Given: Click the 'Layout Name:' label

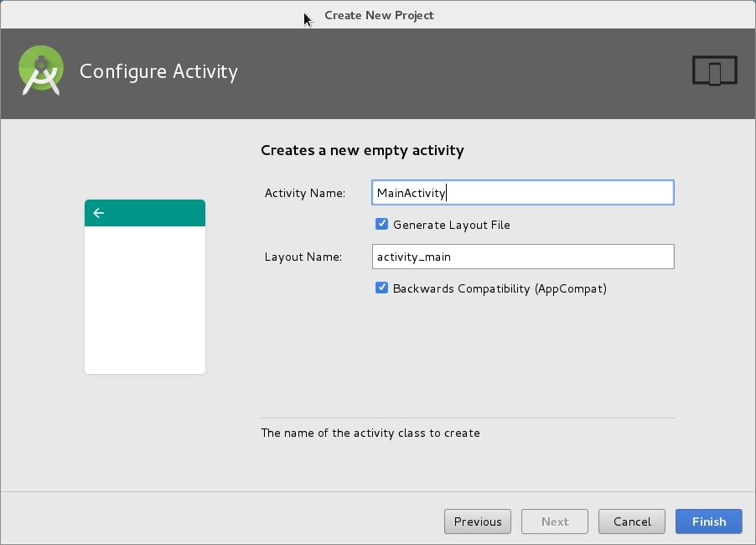Looking at the screenshot, I should coord(303,257).
